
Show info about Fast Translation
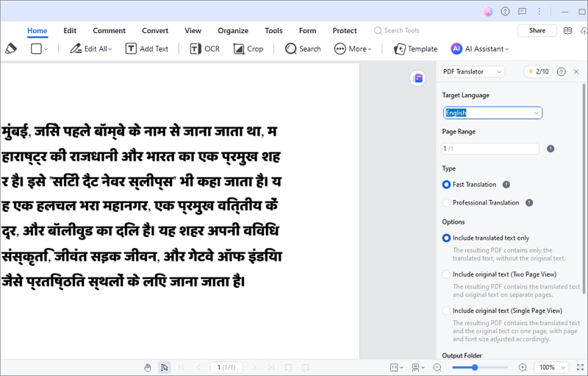coord(506,184)
